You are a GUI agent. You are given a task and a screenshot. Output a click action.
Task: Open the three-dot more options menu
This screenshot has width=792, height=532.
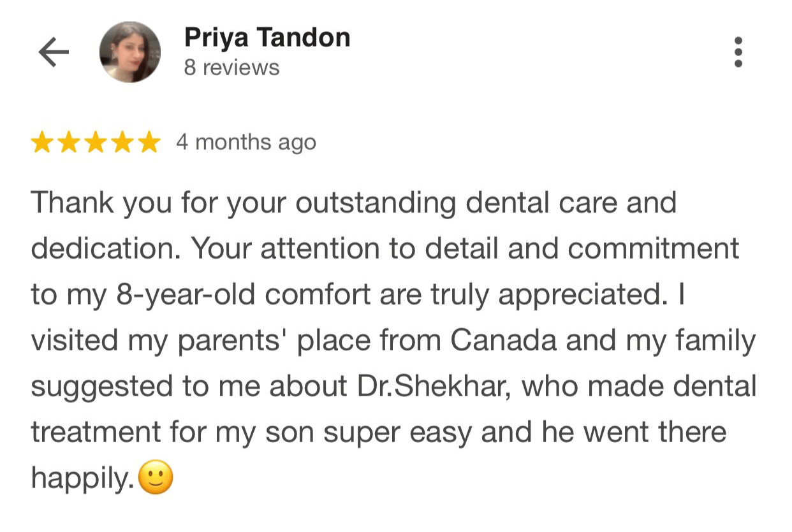738,52
